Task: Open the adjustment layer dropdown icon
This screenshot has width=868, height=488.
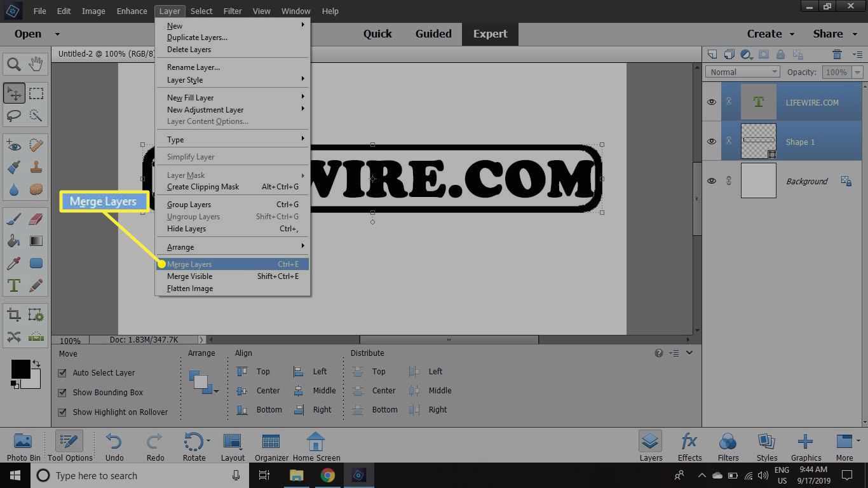Action: tap(747, 55)
